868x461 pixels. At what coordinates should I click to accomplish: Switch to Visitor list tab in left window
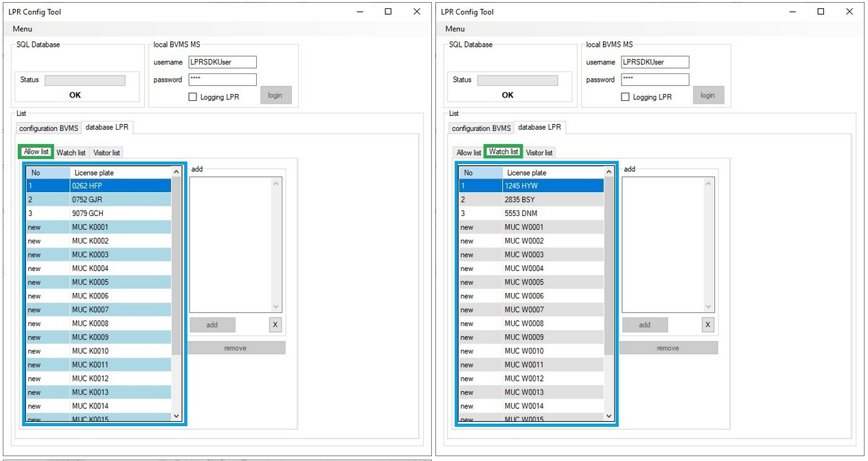(106, 152)
